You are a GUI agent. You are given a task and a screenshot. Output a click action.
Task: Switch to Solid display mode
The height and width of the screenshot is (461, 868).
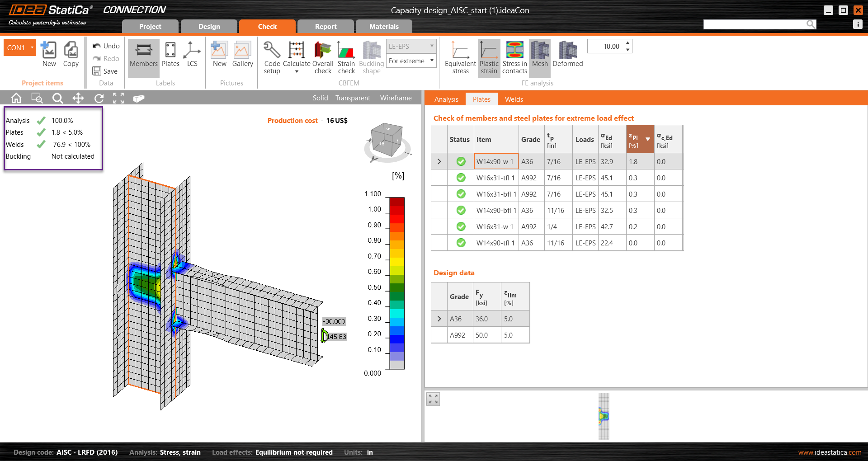click(320, 98)
